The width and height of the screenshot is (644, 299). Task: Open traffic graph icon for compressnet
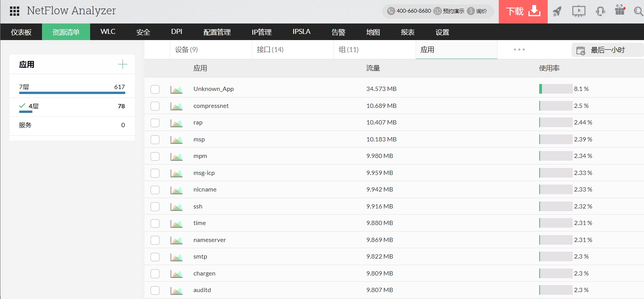tap(176, 106)
